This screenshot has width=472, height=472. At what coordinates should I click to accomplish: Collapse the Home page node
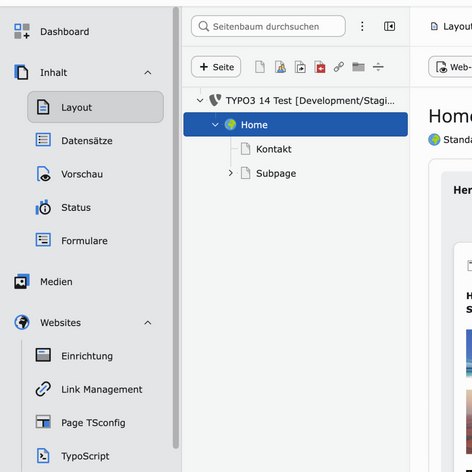click(x=215, y=125)
